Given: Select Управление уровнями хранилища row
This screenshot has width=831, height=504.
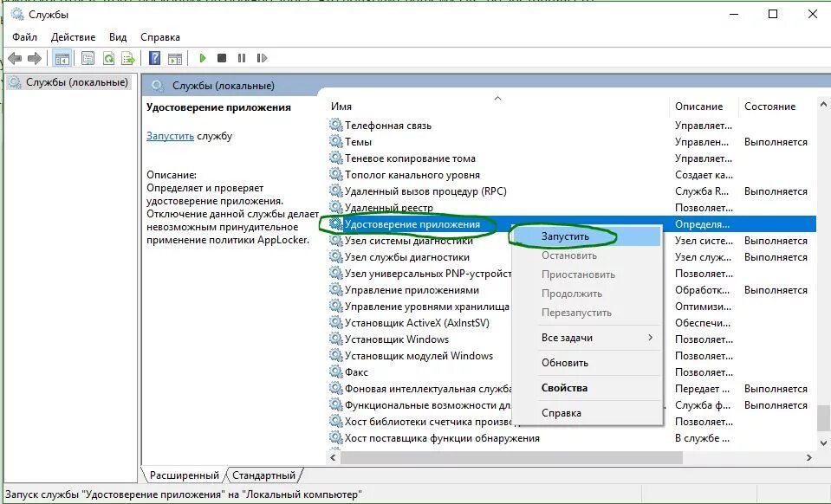Looking at the screenshot, I should pos(571,307).
